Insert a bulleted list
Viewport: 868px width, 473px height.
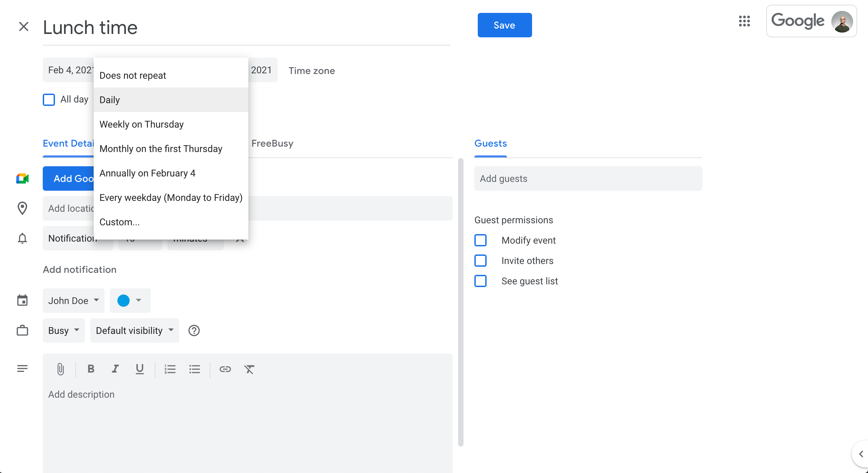[x=194, y=369]
